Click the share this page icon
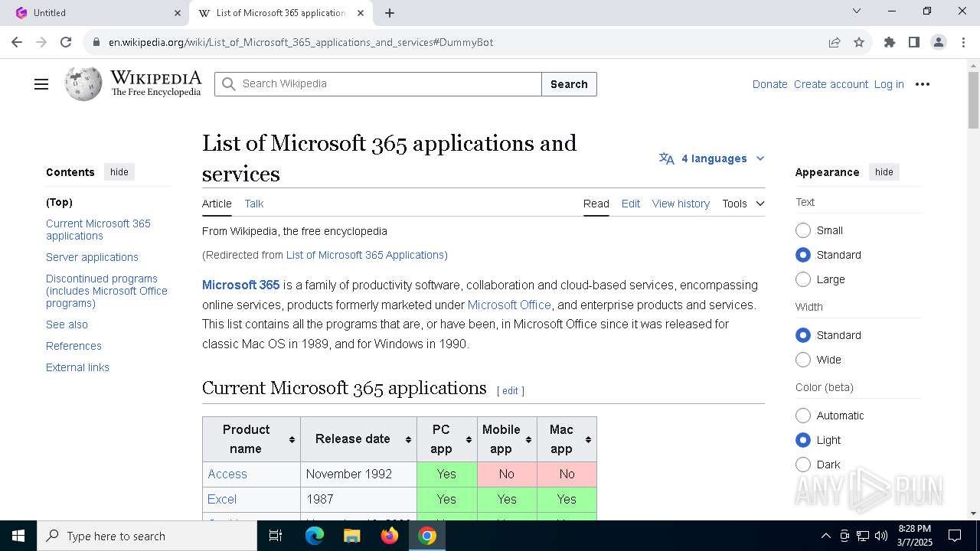The width and height of the screenshot is (980, 551). (835, 42)
